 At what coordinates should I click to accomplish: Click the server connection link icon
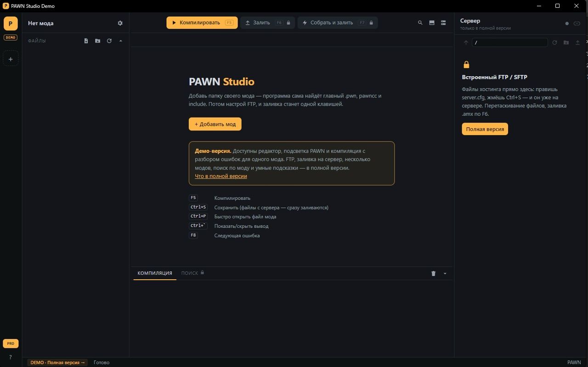pyautogui.click(x=577, y=23)
